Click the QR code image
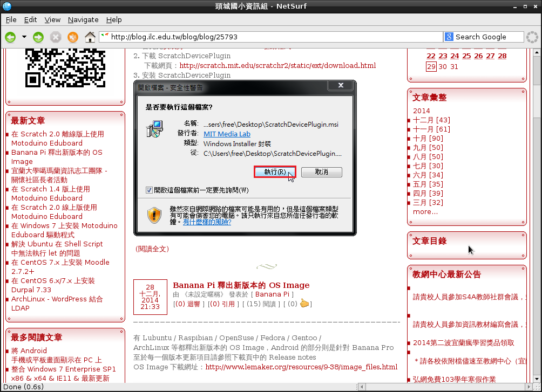The height and width of the screenshot is (392, 542). pos(65,68)
